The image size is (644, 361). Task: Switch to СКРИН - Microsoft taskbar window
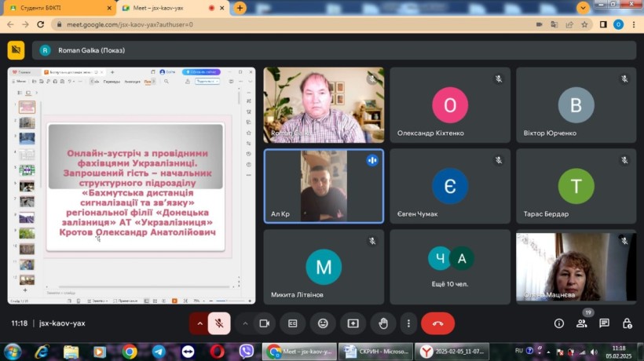point(376,352)
